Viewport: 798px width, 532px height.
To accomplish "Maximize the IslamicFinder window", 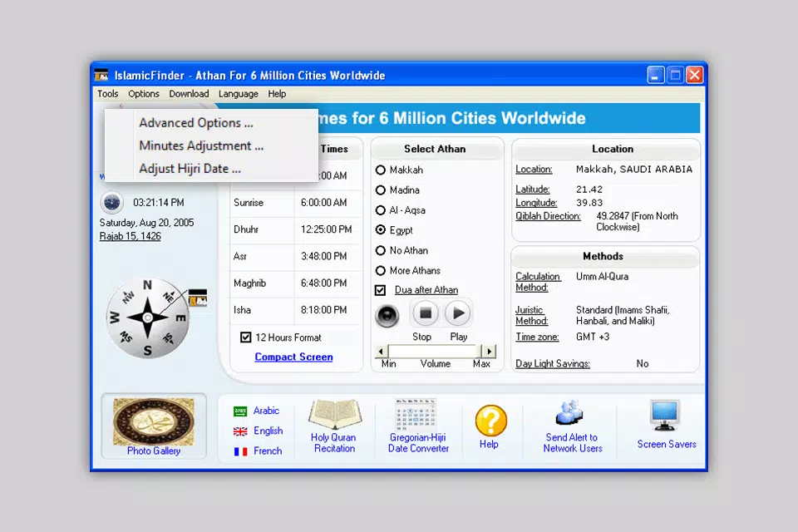I will tap(675, 76).
